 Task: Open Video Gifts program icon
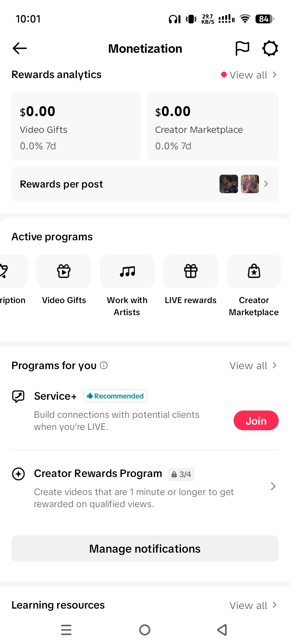[x=64, y=271]
